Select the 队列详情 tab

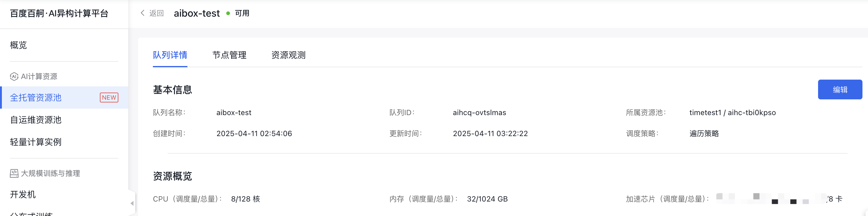click(170, 55)
